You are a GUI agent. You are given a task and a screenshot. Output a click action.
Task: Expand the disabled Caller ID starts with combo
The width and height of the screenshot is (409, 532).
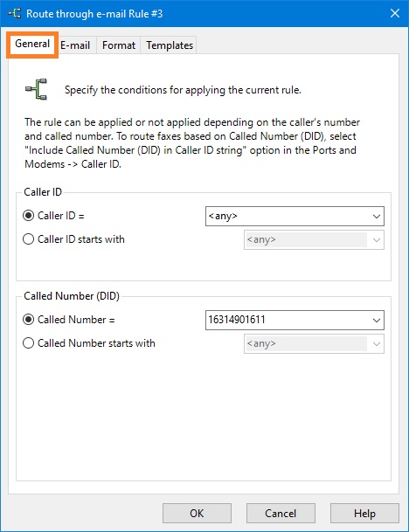pos(376,240)
